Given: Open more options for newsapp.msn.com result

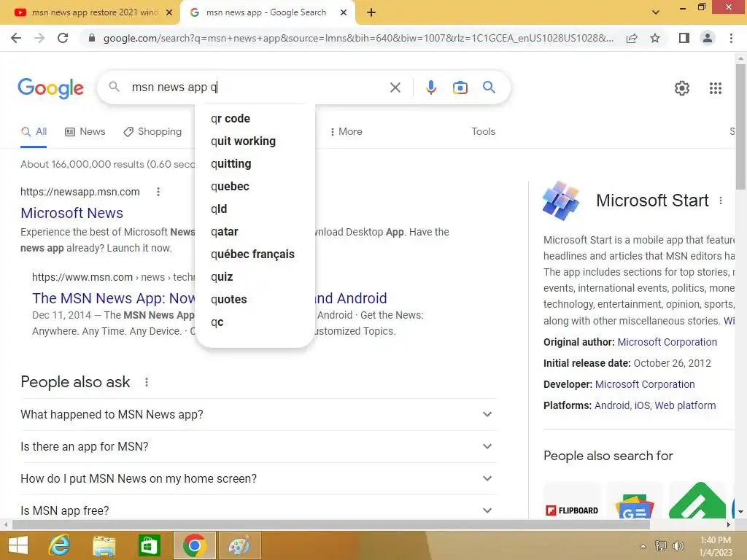Looking at the screenshot, I should (158, 192).
